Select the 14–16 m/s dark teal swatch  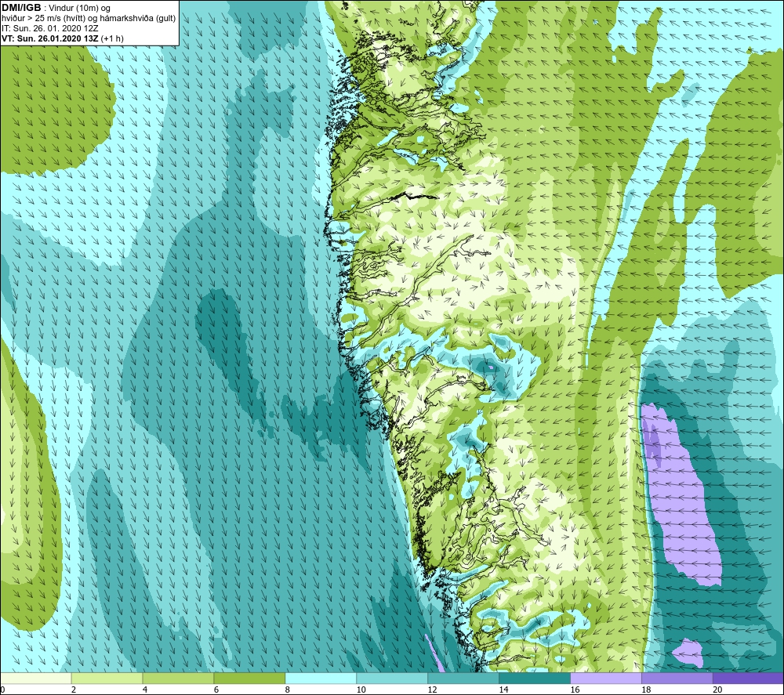(535, 678)
